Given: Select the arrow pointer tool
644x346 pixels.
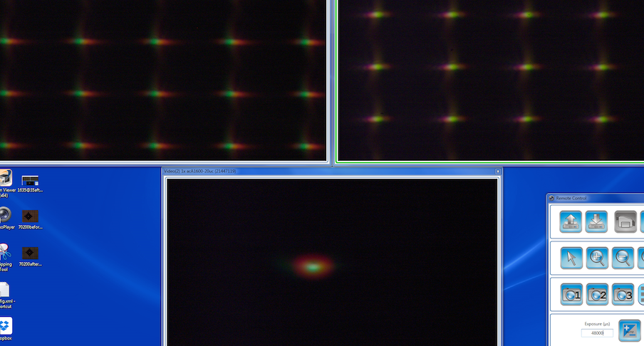Looking at the screenshot, I should [571, 258].
